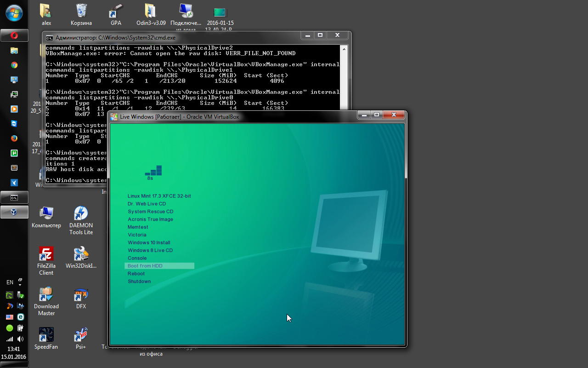Switch to cmd.exe taskbar button
588x368 pixels.
(x=14, y=198)
